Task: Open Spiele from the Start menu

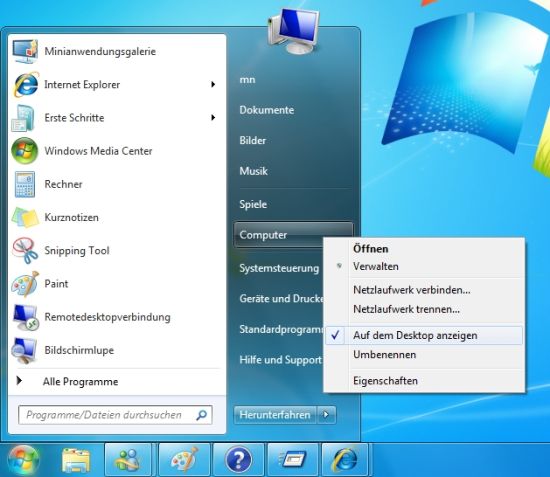Action: click(x=253, y=204)
